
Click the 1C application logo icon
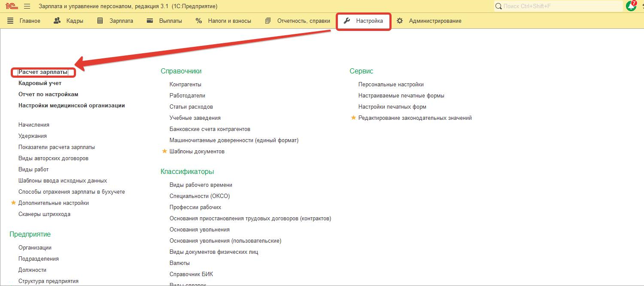[x=11, y=6]
